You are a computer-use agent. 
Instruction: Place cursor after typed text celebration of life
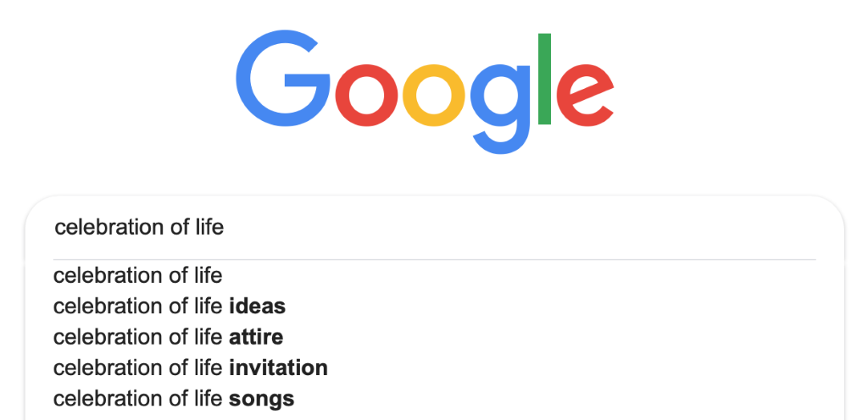tap(225, 227)
